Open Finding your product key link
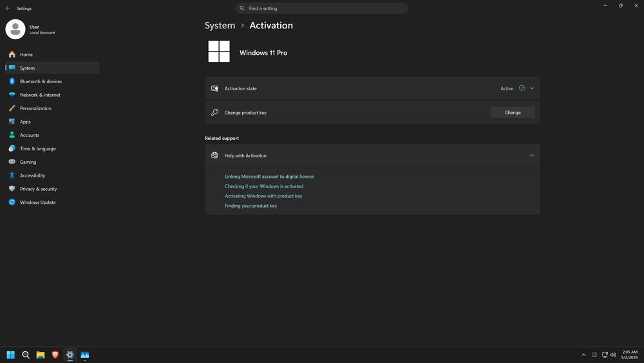 click(x=251, y=206)
